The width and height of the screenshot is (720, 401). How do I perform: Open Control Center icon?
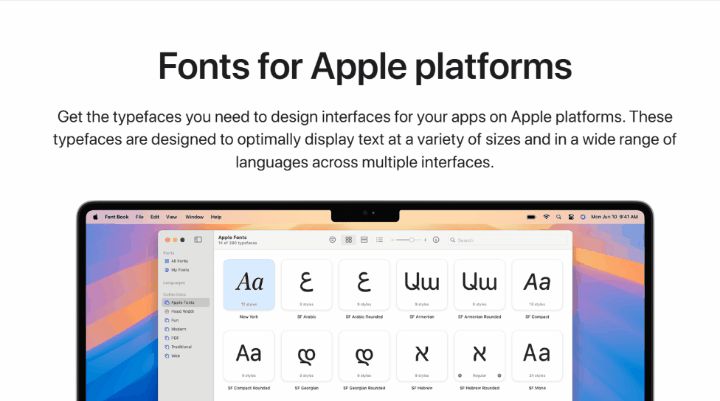coord(571,217)
